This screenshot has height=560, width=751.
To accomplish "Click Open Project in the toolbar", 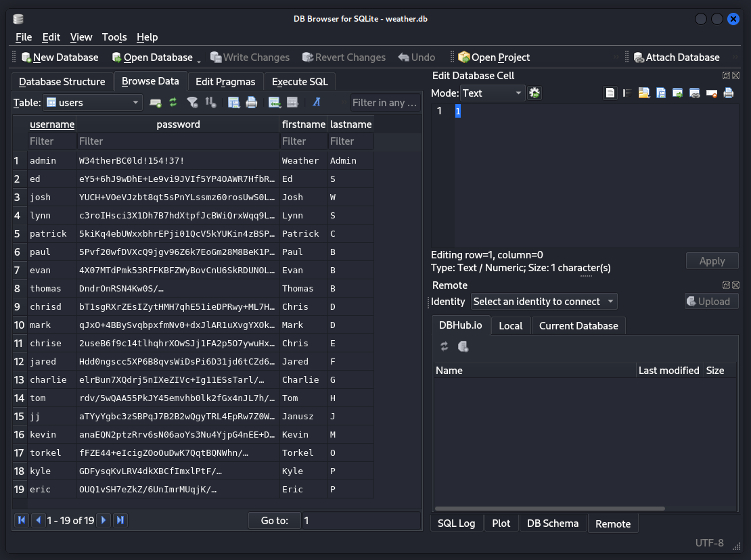I will (x=493, y=57).
